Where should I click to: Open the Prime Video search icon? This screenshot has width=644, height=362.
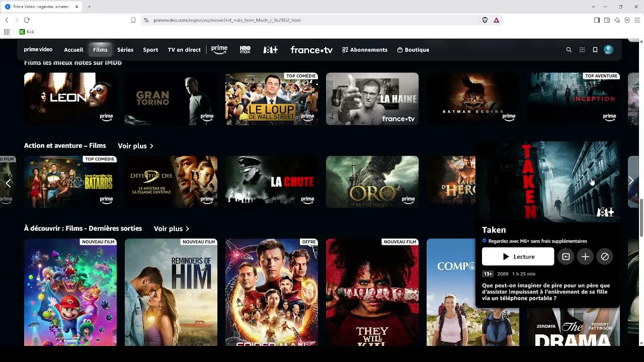[x=569, y=50]
